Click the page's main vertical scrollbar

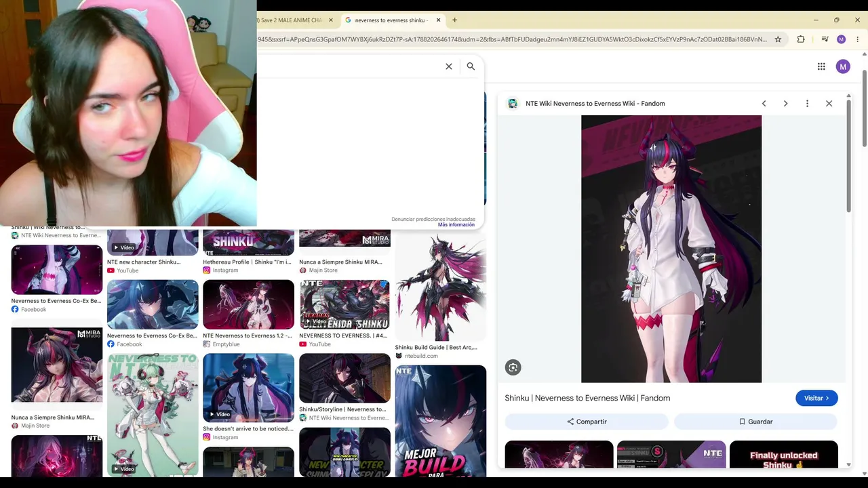click(865, 107)
